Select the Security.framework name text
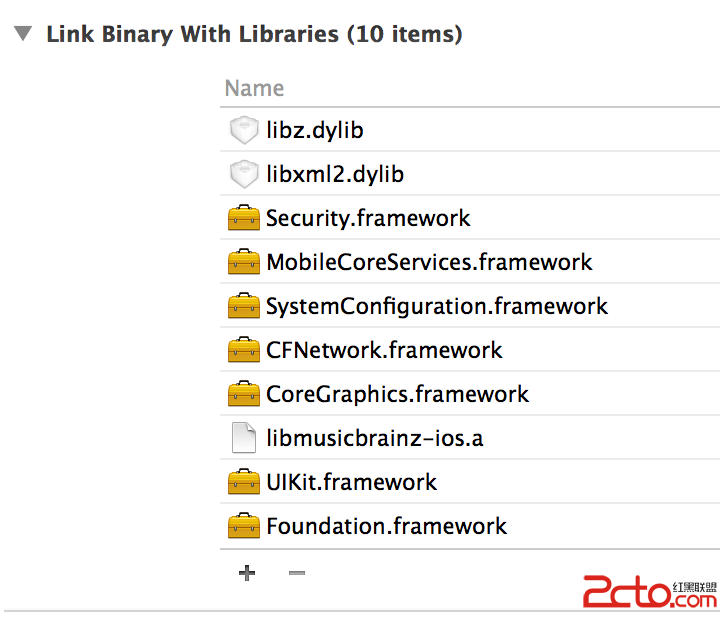 [x=368, y=218]
